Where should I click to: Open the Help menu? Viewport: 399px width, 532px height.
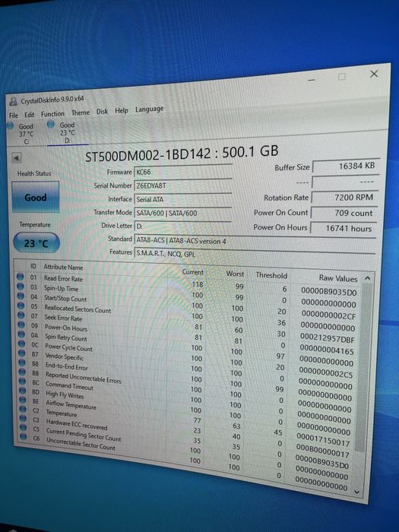tap(122, 110)
